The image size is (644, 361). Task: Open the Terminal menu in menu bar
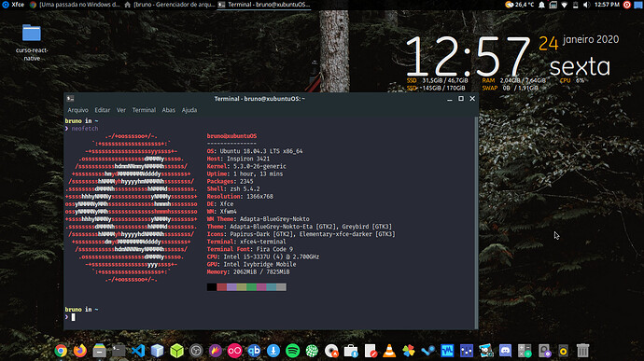point(144,110)
